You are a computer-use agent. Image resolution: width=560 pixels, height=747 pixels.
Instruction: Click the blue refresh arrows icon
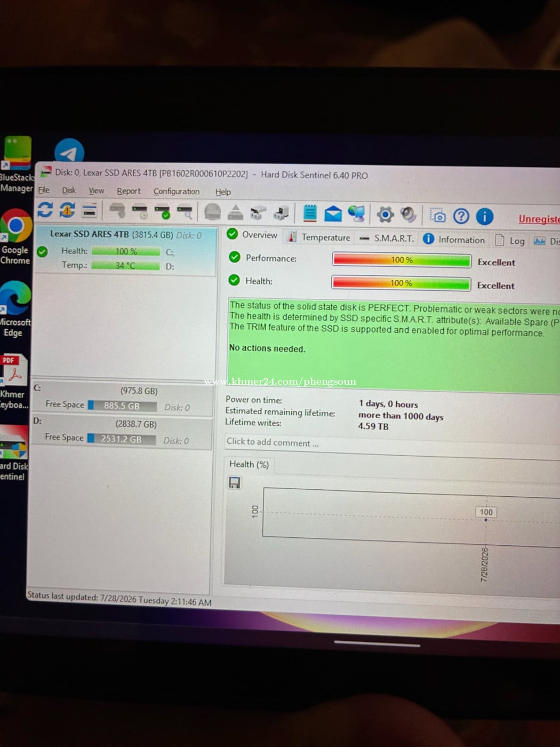click(45, 210)
